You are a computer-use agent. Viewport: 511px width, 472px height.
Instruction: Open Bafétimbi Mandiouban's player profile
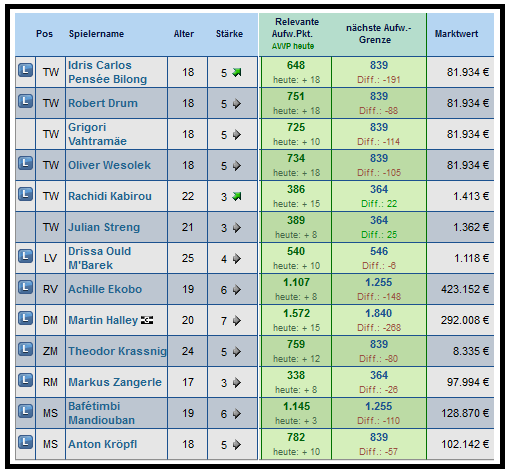coord(102,413)
